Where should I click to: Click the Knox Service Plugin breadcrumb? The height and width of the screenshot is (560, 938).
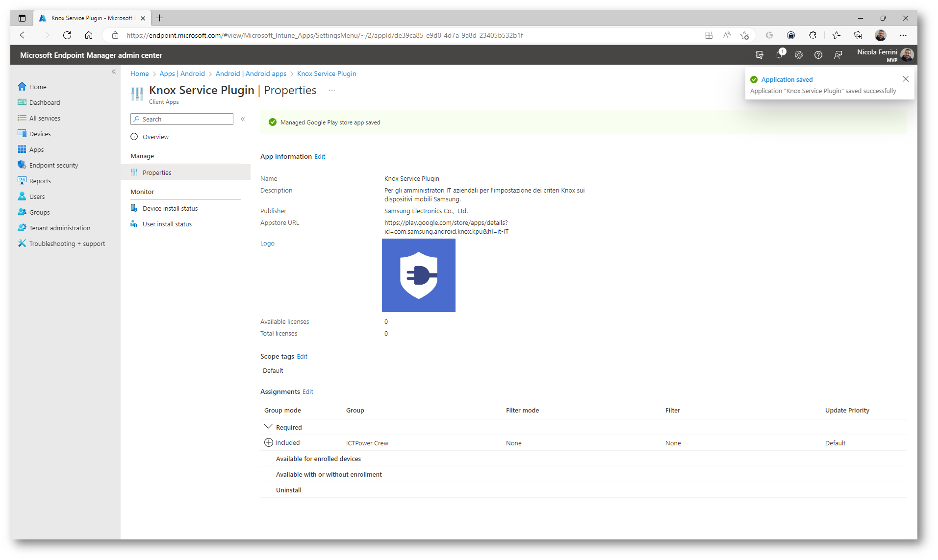(x=327, y=73)
